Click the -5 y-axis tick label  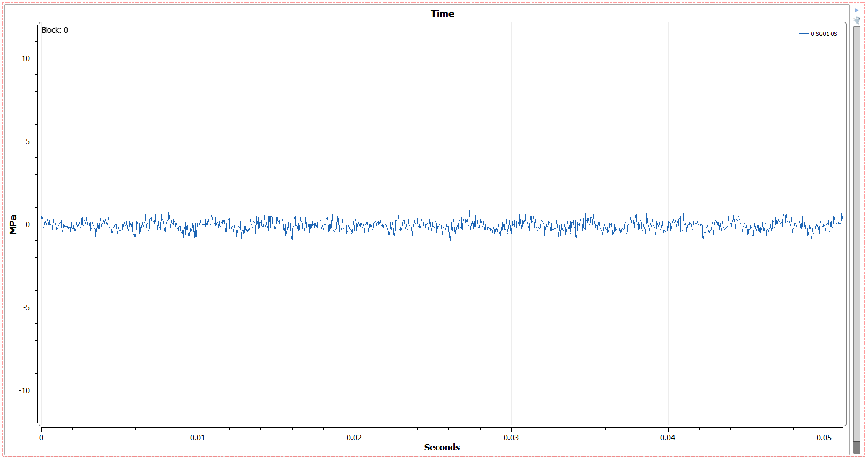pyautogui.click(x=27, y=307)
